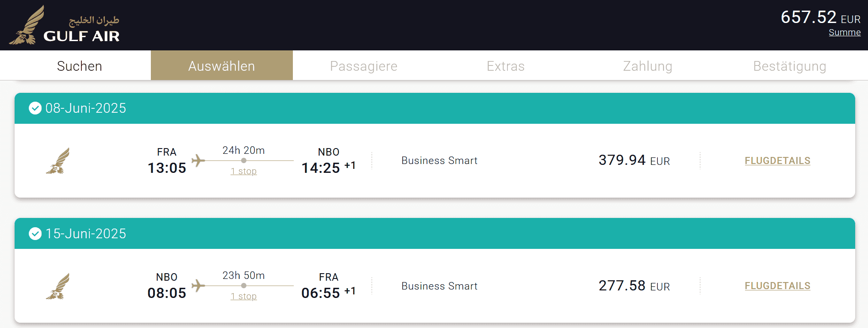Click the Gulf Air falcon logo in header

tap(27, 26)
